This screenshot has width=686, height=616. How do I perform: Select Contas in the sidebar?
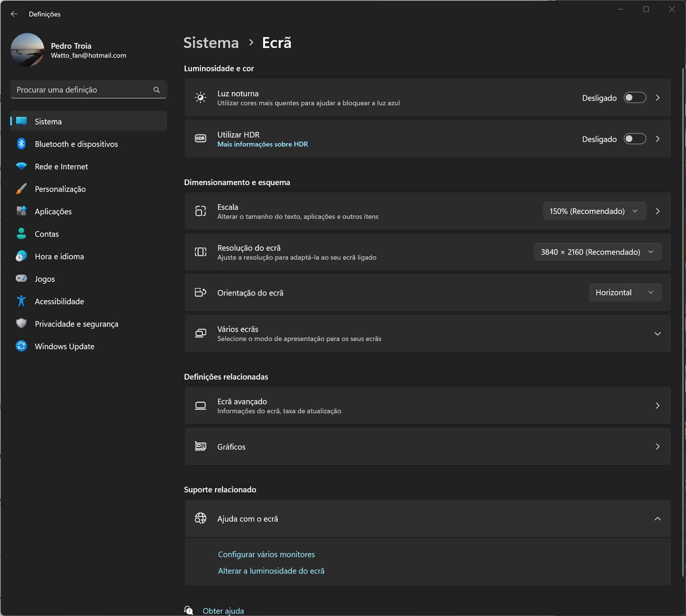[47, 234]
